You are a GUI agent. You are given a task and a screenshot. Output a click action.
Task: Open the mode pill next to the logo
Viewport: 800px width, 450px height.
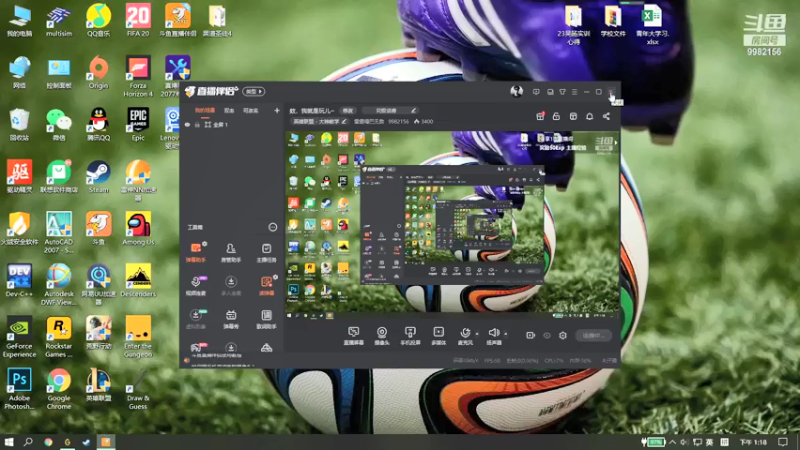(254, 91)
